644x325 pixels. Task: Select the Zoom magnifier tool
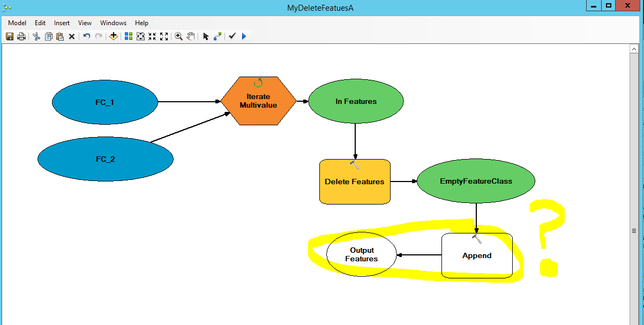[179, 36]
